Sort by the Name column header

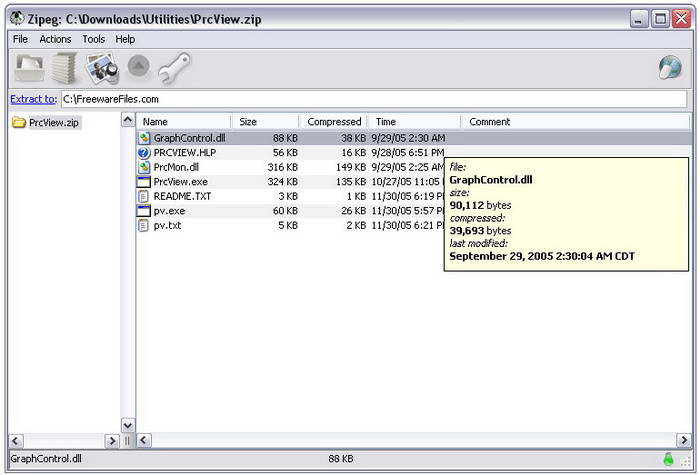coord(183,121)
